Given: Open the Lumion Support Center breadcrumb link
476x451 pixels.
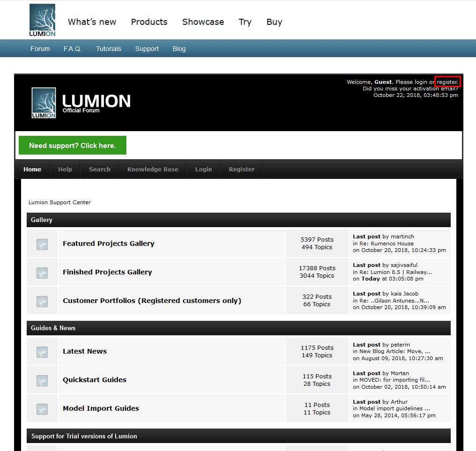Looking at the screenshot, I should point(59,202).
